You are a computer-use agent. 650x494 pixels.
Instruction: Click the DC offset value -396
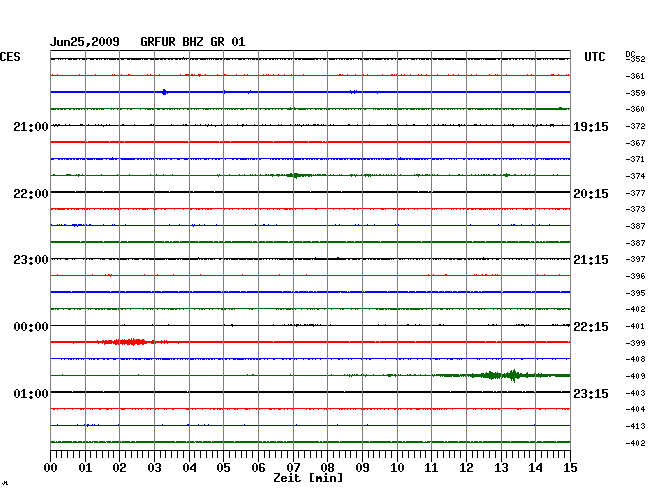point(635,276)
